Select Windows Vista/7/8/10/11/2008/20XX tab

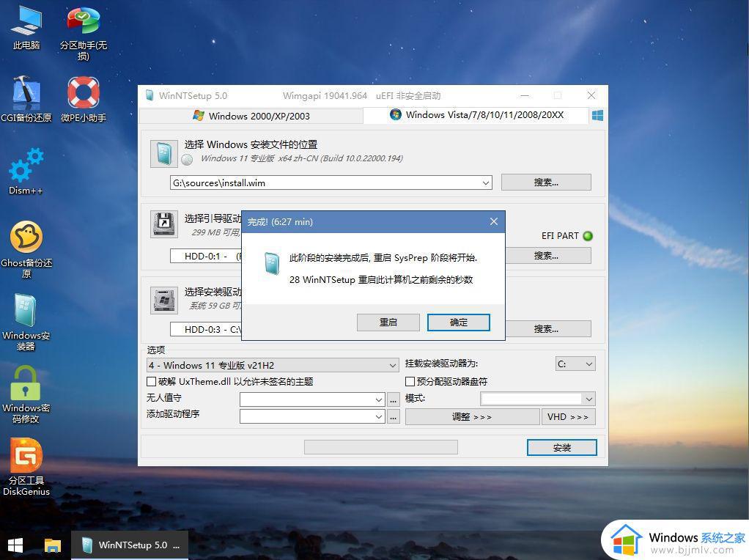[x=476, y=115]
